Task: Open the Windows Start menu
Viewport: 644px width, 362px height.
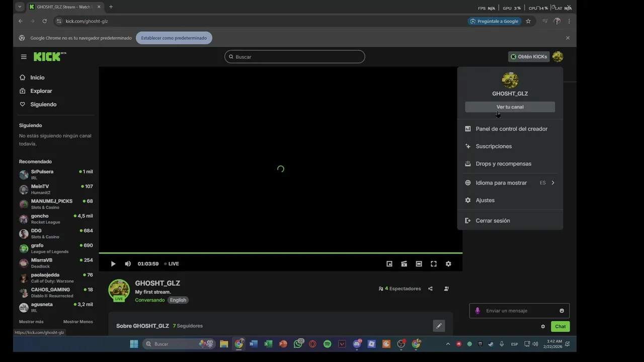Action: point(134,344)
